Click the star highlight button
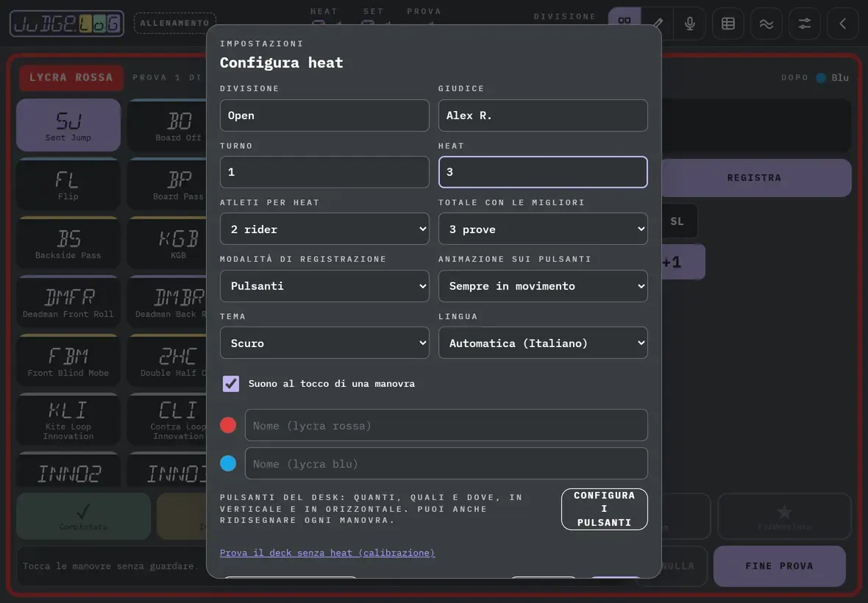The height and width of the screenshot is (603, 868). point(784,516)
